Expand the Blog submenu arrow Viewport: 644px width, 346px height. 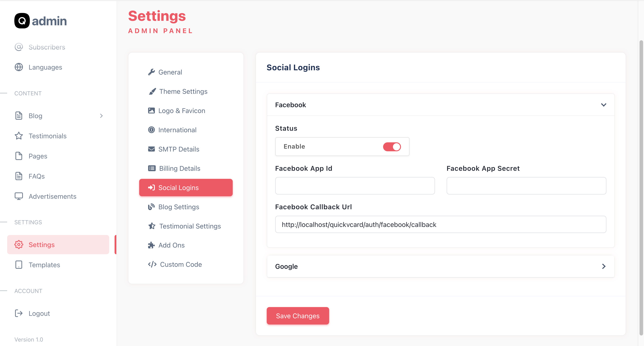[x=101, y=116]
